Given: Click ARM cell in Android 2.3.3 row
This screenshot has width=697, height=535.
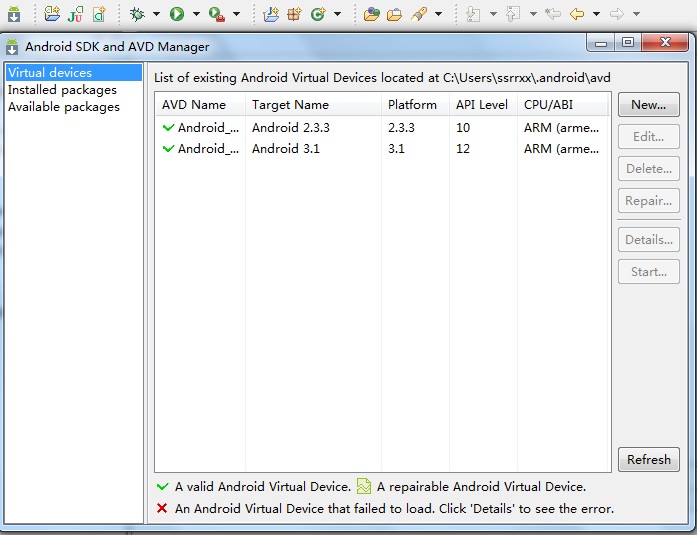Looking at the screenshot, I should [x=561, y=128].
